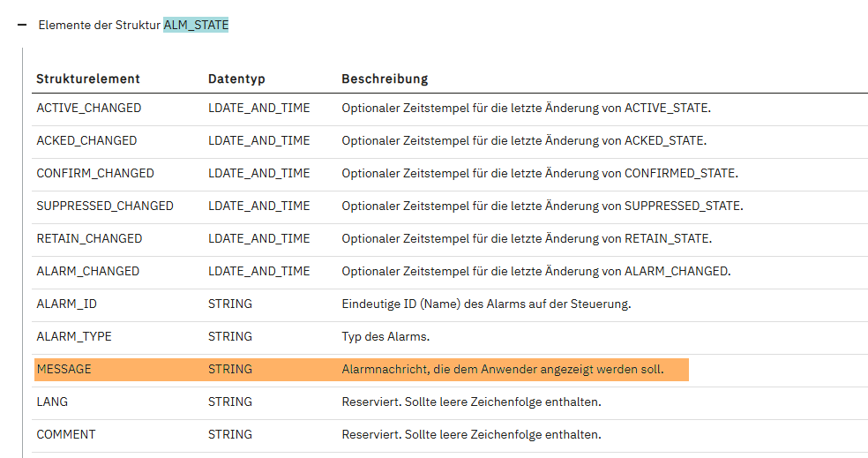Click the ALARM_TYPE structure element

[x=73, y=336]
